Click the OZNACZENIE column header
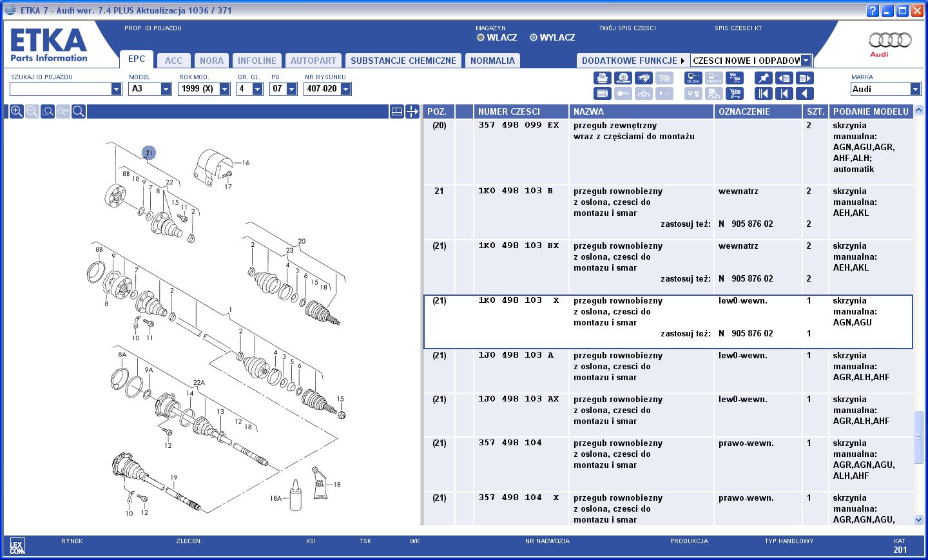Image resolution: width=928 pixels, height=560 pixels. (x=759, y=111)
